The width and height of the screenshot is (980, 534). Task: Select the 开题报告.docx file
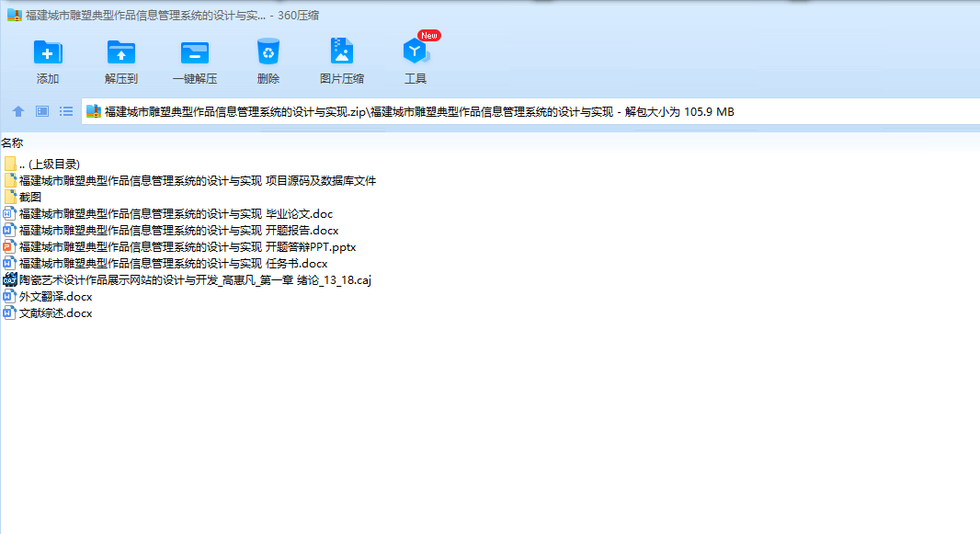coord(178,231)
